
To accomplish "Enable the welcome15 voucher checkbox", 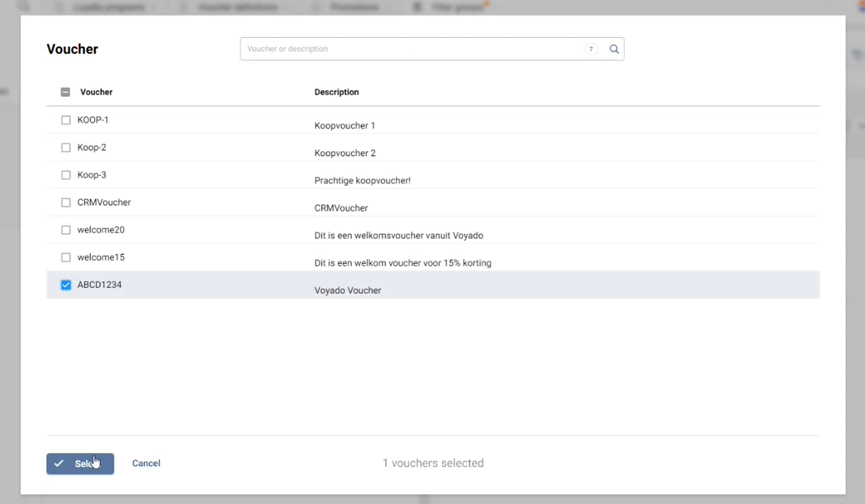I will tap(66, 258).
